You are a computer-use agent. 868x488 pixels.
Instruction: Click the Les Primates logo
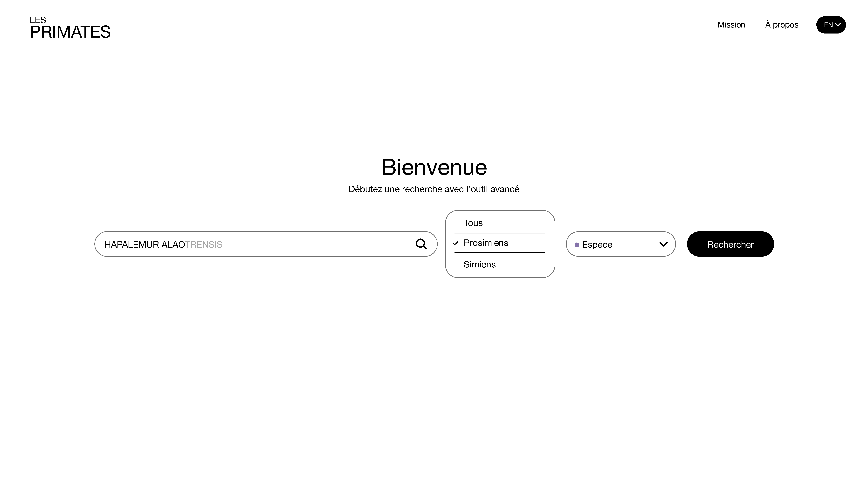tap(70, 28)
